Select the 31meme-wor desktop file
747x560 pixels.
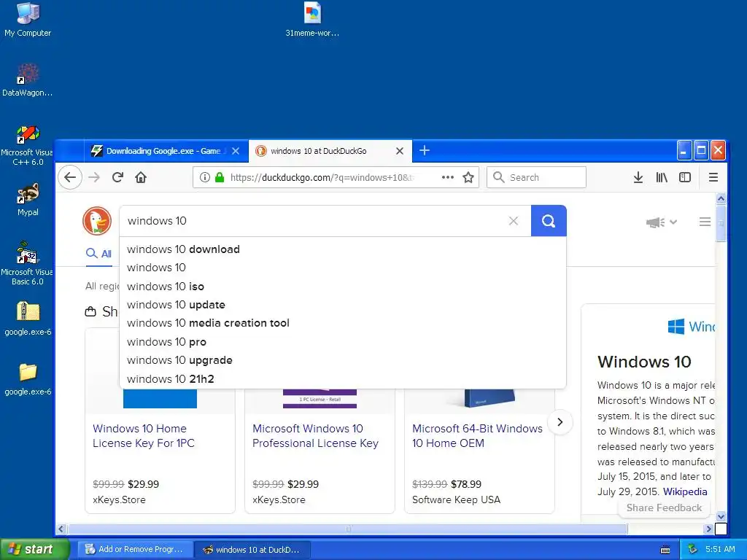[x=312, y=20]
